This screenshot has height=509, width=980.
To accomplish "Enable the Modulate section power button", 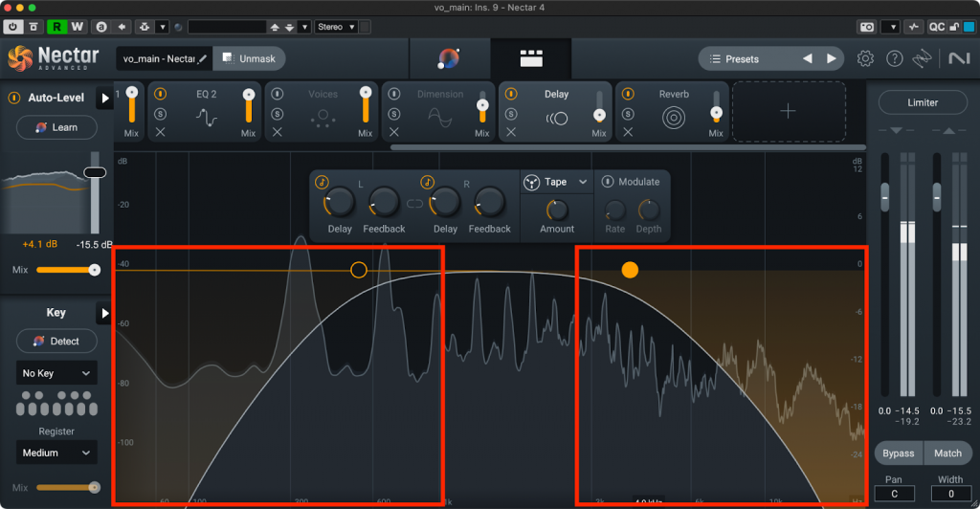I will tap(607, 182).
